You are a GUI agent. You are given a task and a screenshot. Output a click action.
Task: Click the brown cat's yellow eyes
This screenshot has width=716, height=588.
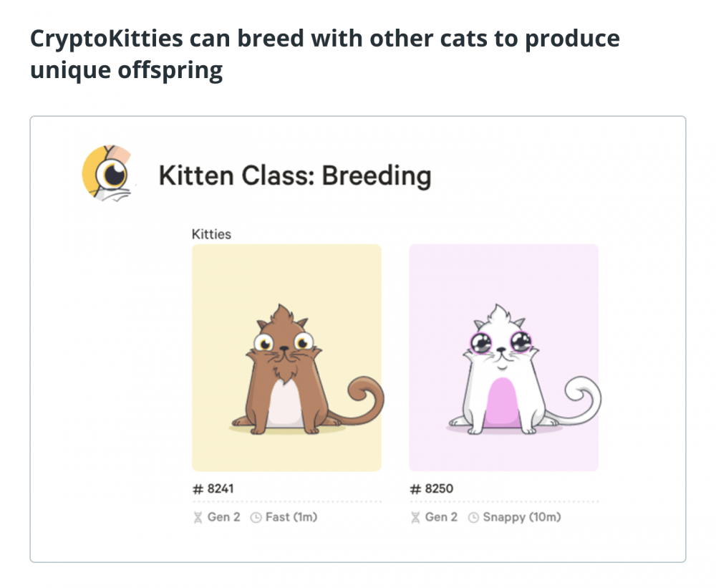(284, 342)
